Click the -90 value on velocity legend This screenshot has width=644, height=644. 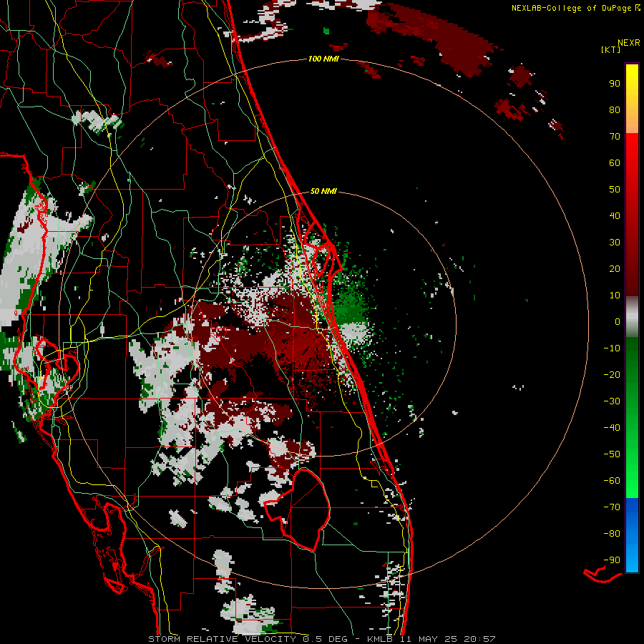click(x=612, y=560)
